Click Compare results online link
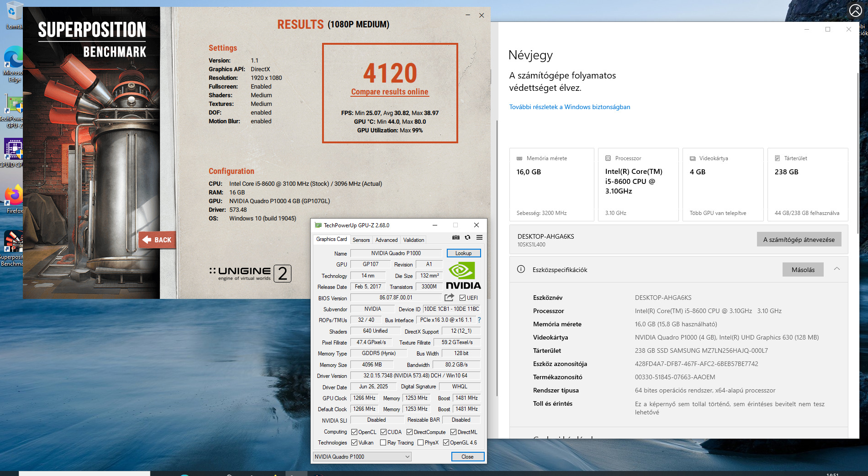Screen dimensions: 868x476 pos(390,92)
